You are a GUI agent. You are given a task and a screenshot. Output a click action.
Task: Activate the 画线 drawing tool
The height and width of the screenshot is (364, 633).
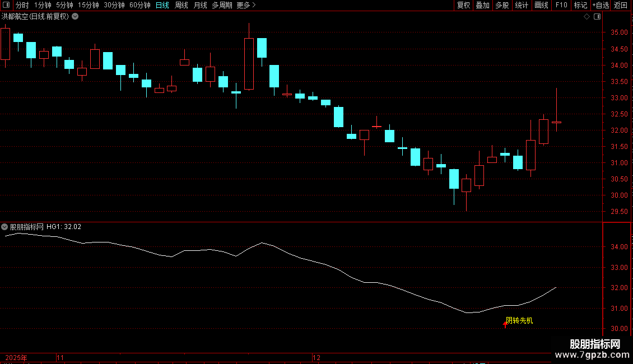coord(541,5)
